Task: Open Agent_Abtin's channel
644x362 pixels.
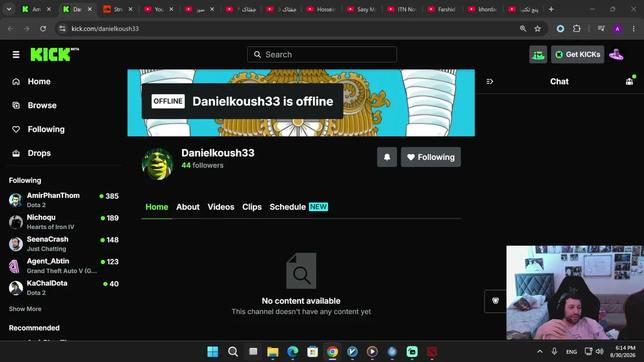Action: point(64,265)
